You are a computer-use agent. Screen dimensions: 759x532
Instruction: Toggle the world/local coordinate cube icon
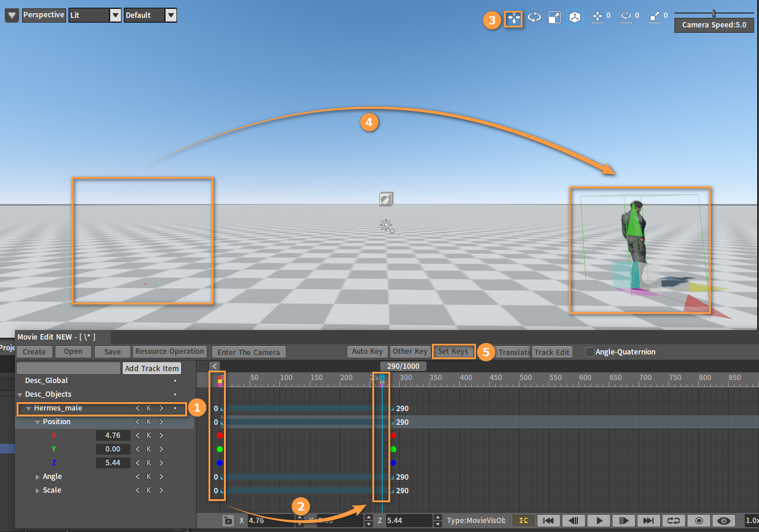(x=575, y=18)
